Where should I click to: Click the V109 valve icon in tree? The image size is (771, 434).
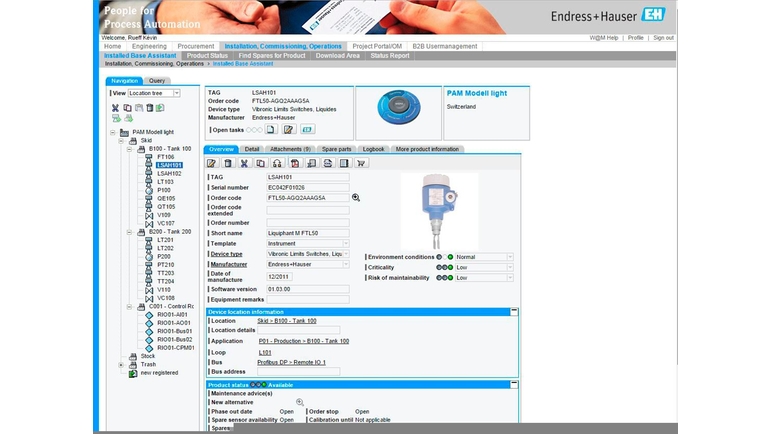149,215
